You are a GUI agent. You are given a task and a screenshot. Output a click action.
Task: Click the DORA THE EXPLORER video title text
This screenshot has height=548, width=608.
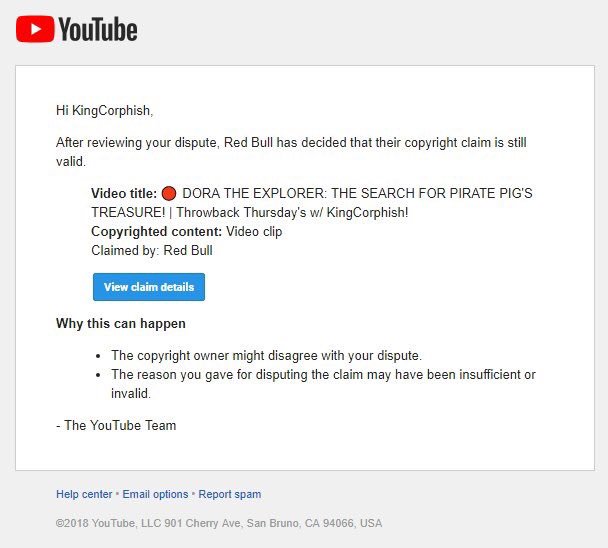click(x=357, y=193)
